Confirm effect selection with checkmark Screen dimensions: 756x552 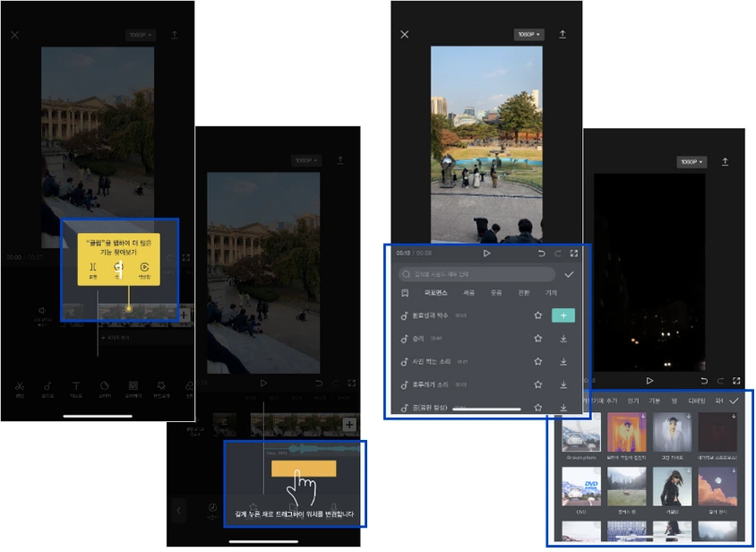[x=734, y=401]
